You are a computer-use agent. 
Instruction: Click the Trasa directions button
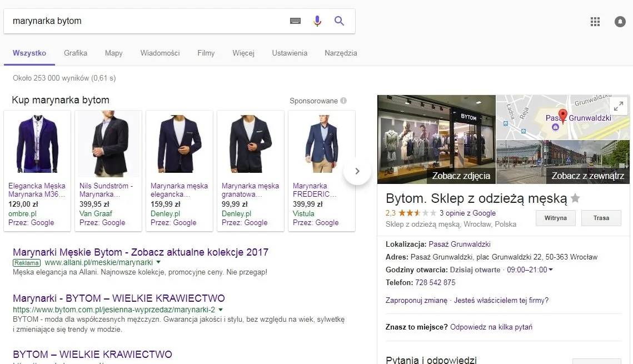click(601, 218)
